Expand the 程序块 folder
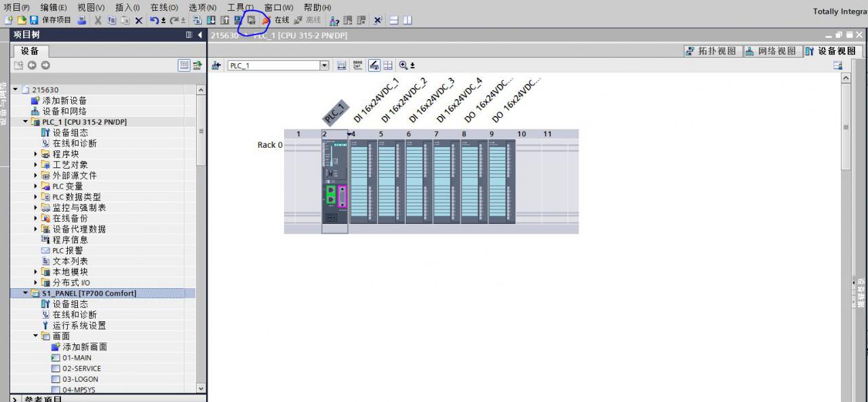Screen dimensions: 868x402 (36, 154)
